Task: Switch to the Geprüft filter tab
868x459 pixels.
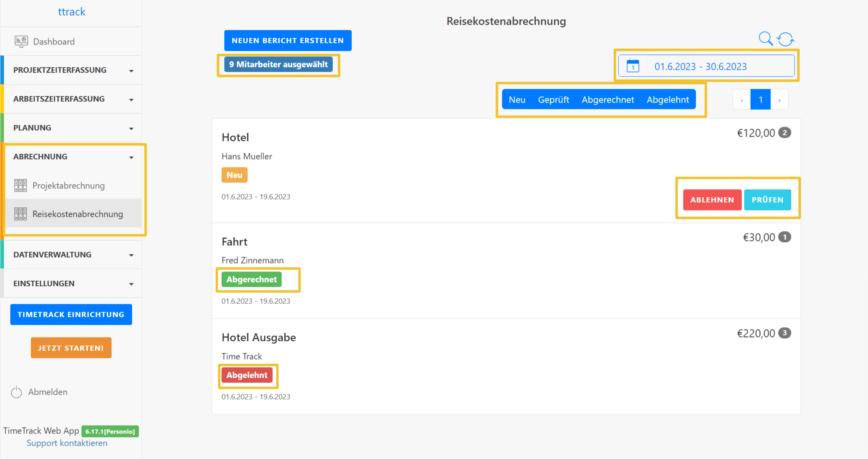Action: 554,100
